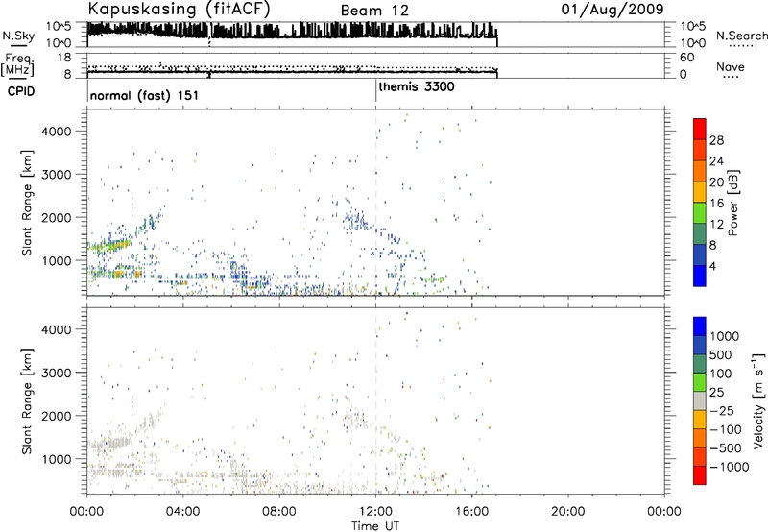Click the "Nave" legend label
This screenshot has width=768, height=532.
[x=731, y=67]
